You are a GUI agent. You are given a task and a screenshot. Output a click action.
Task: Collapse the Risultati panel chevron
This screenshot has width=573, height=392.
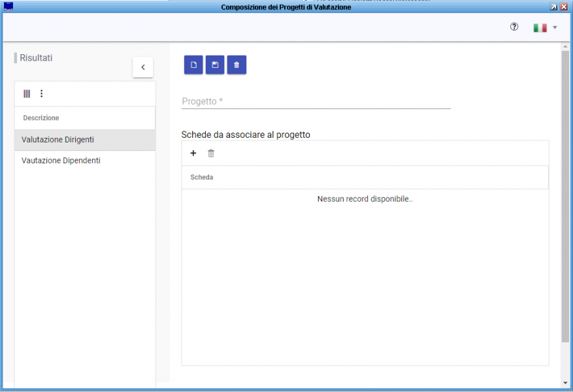pyautogui.click(x=143, y=67)
